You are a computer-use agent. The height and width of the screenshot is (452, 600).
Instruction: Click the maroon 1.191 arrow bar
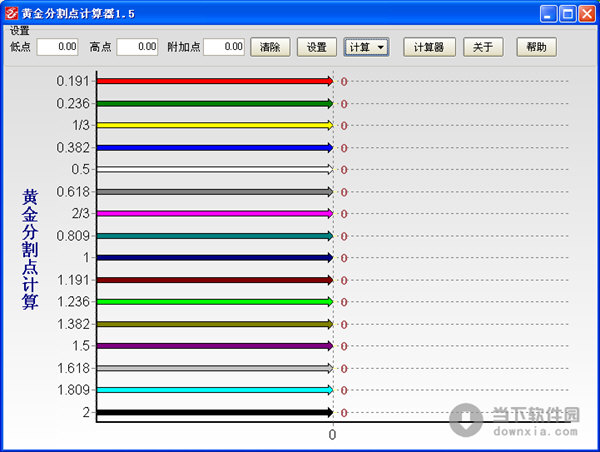(x=215, y=280)
